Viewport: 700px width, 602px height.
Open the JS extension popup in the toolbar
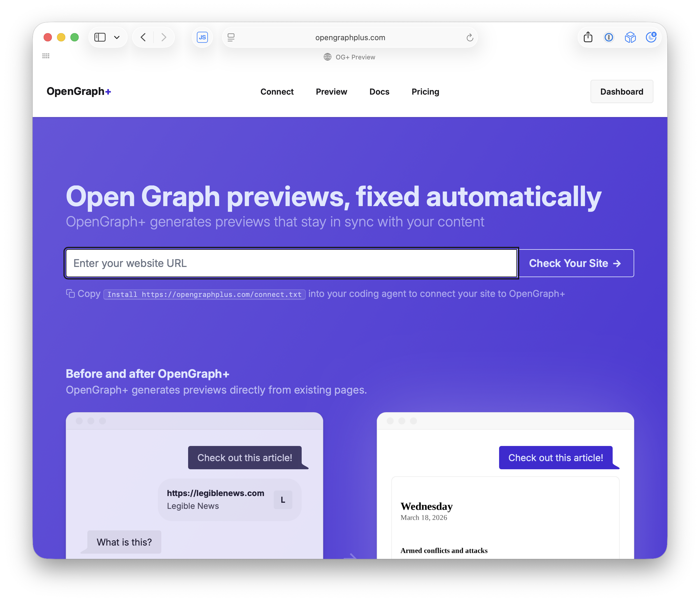(202, 37)
